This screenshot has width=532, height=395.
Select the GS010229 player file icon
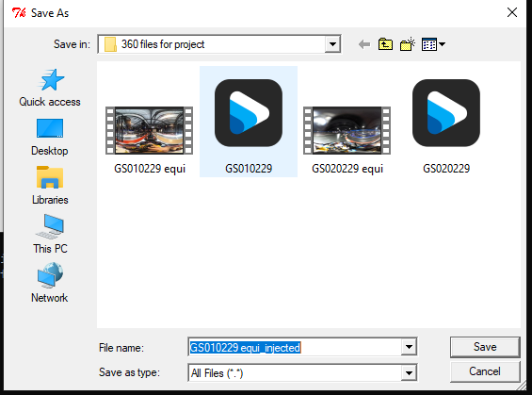[x=249, y=113]
